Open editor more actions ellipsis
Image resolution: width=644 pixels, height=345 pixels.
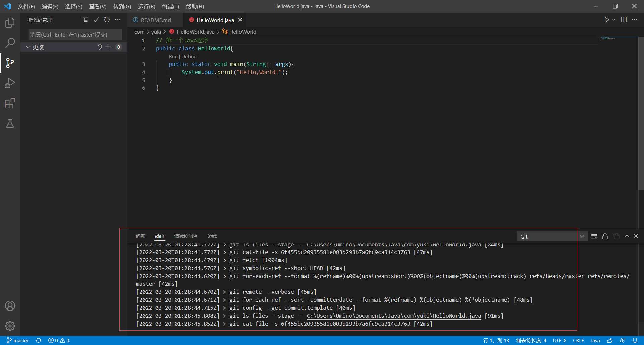[x=634, y=20]
